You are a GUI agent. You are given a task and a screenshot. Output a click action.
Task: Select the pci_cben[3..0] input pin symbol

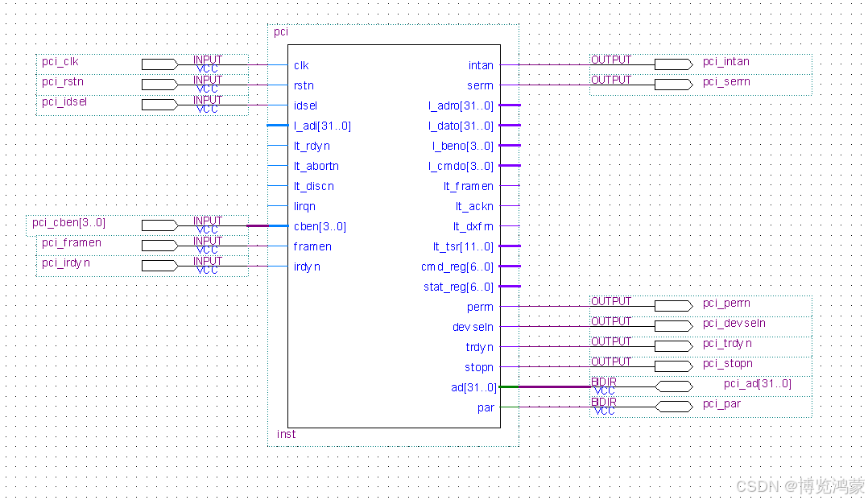click(x=160, y=226)
